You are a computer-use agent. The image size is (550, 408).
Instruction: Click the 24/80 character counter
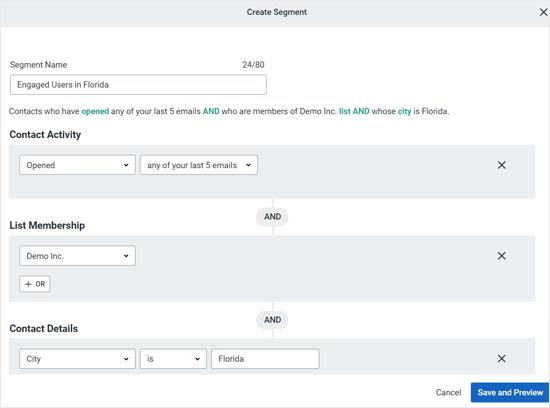click(x=253, y=65)
